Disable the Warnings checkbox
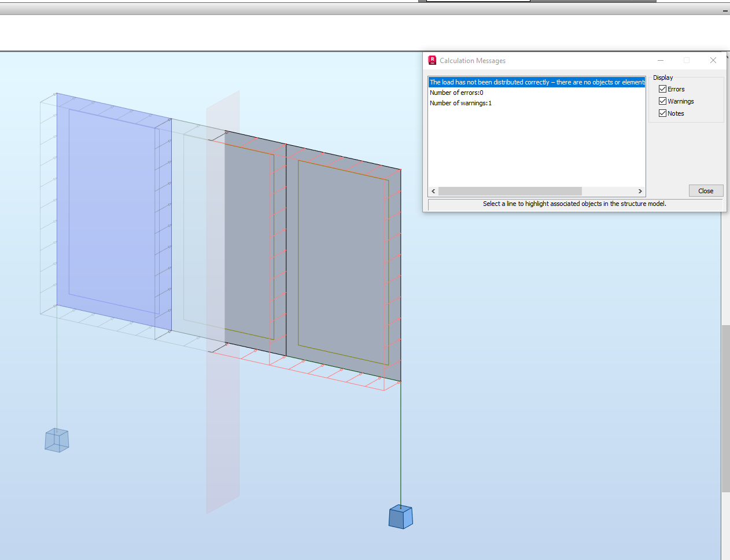The width and height of the screenshot is (730, 560). coord(662,101)
